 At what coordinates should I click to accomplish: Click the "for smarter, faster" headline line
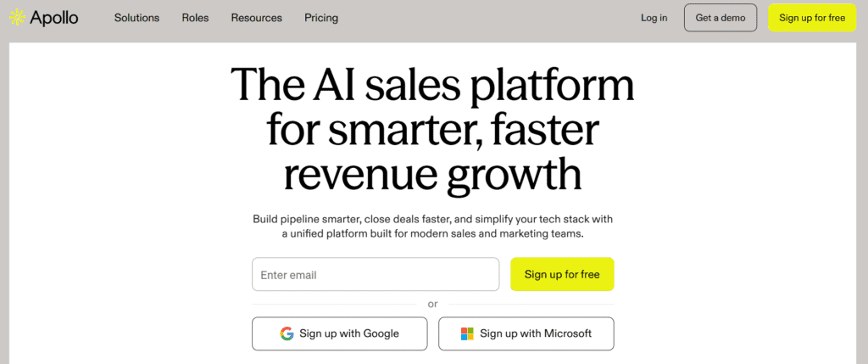pyautogui.click(x=432, y=129)
